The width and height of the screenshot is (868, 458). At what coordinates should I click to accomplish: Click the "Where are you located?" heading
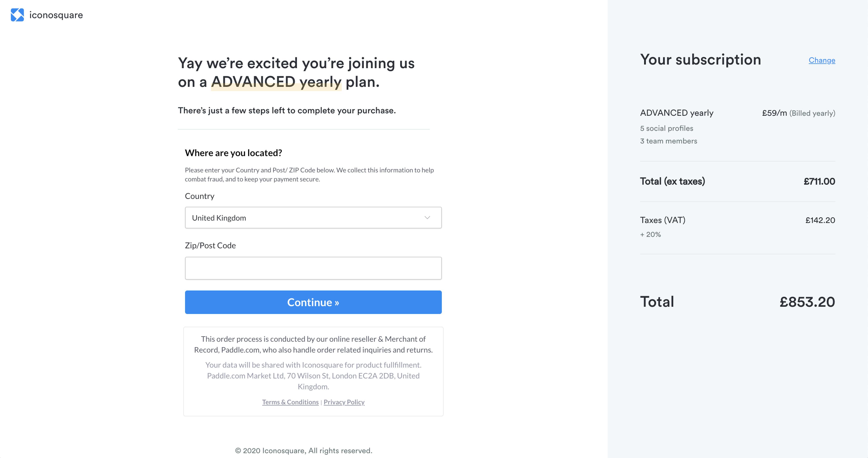click(233, 153)
